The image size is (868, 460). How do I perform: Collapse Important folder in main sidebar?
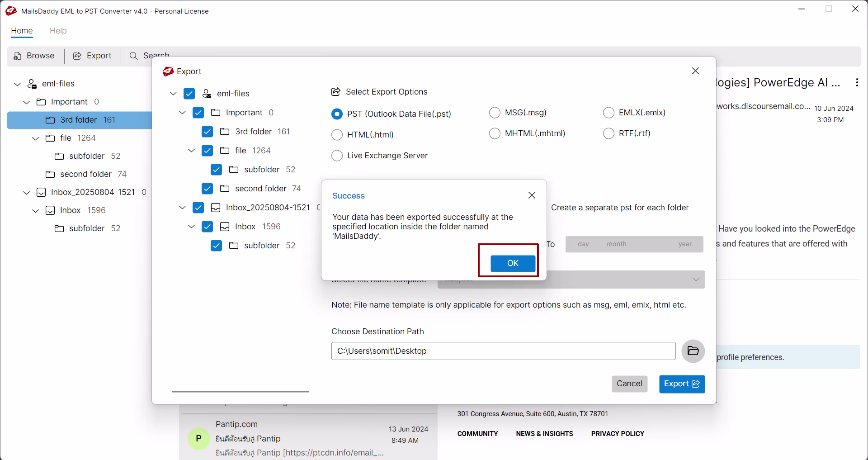coord(26,102)
